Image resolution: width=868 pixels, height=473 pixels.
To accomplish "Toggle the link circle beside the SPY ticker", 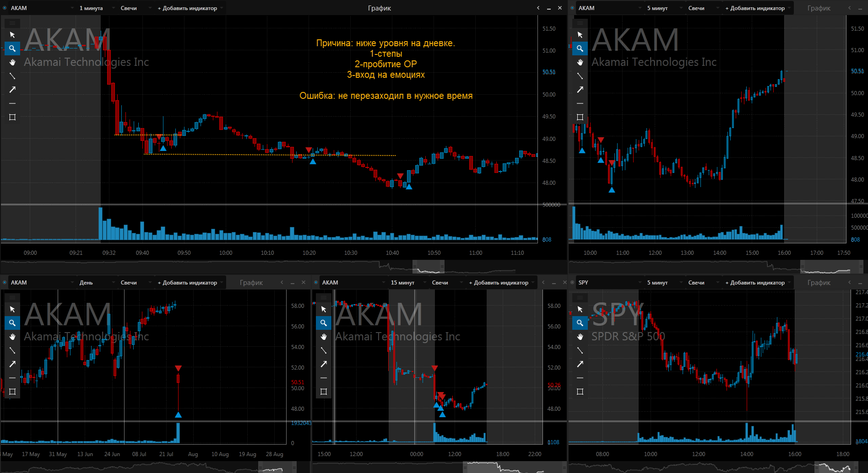I will pyautogui.click(x=572, y=283).
